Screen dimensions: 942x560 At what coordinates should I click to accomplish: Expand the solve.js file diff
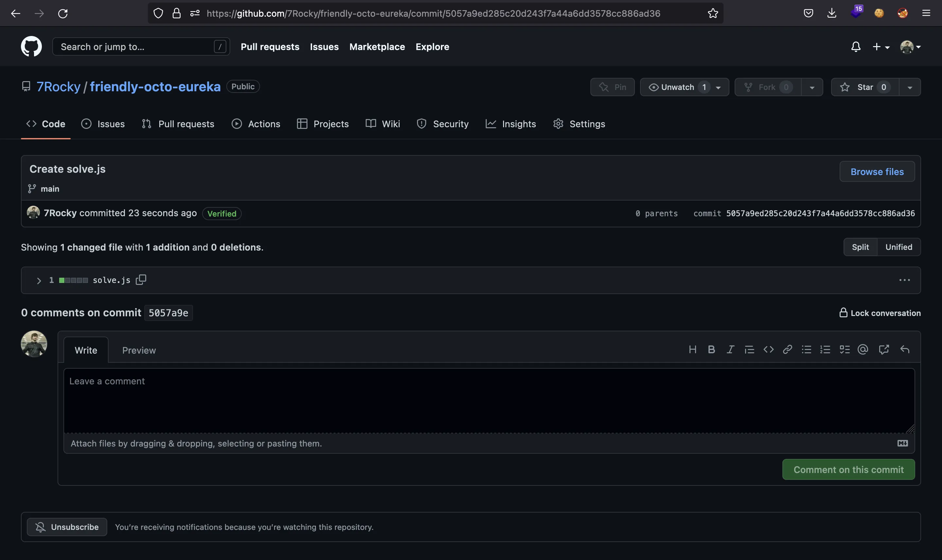click(39, 280)
